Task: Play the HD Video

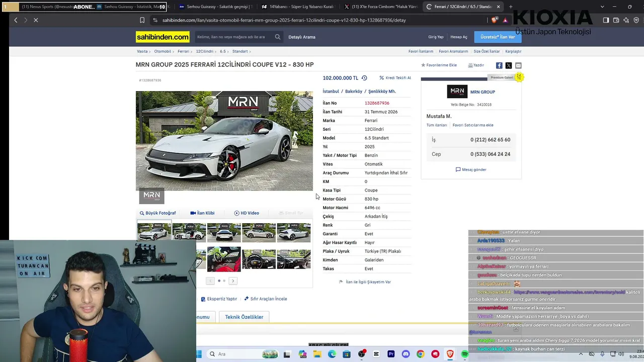Action: (x=247, y=213)
